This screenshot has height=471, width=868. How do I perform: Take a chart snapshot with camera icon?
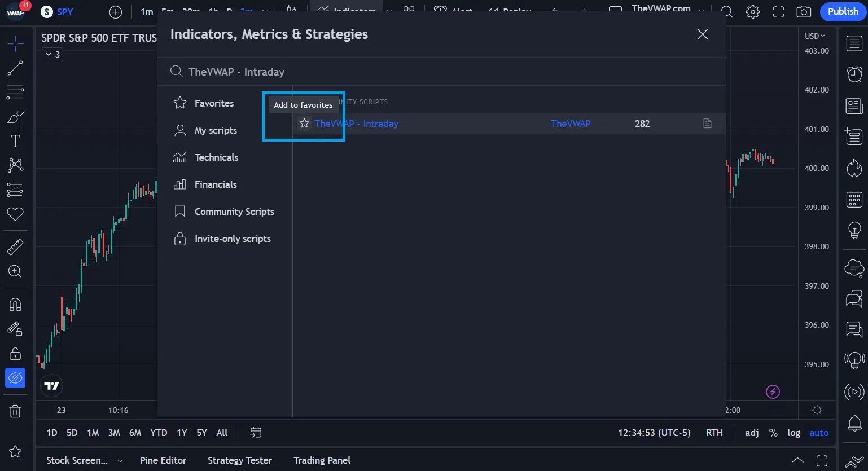coord(804,12)
